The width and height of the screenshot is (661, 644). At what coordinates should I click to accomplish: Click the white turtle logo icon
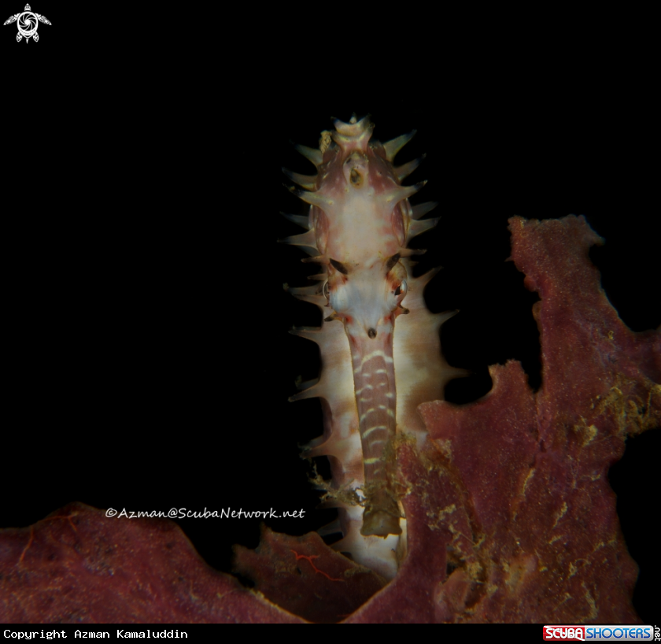click(27, 22)
